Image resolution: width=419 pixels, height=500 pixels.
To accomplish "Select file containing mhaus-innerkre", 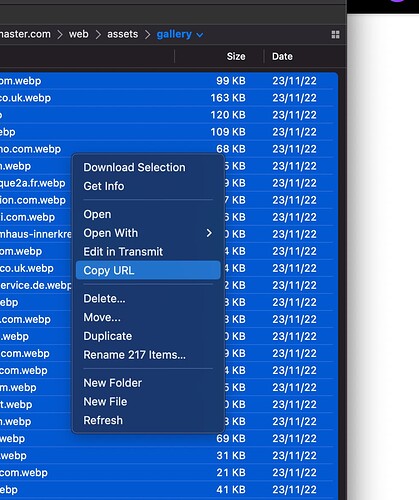I will coord(36,234).
